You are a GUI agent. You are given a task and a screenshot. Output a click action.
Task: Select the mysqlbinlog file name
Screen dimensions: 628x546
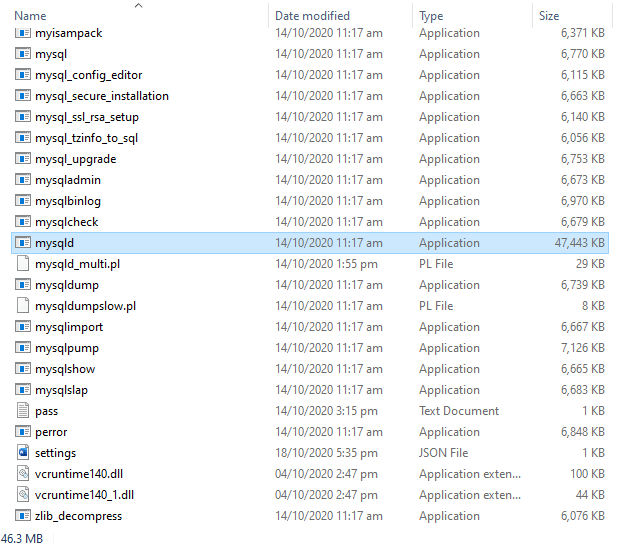[68, 201]
